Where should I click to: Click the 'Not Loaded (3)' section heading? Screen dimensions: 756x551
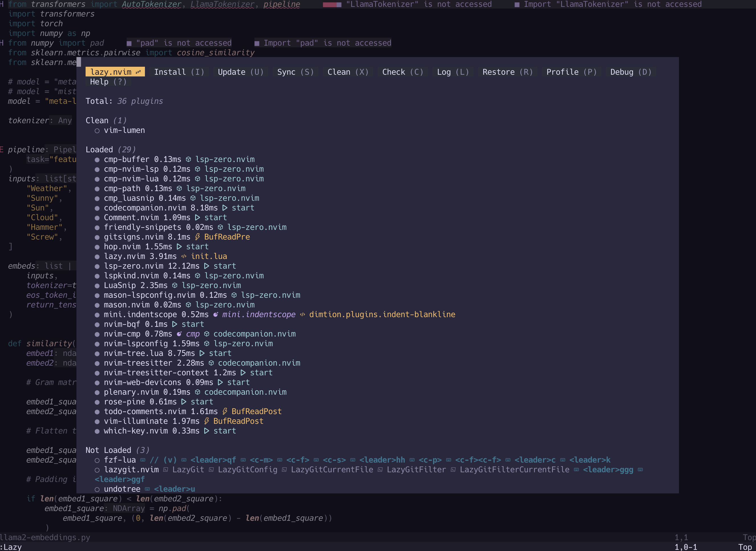pos(118,450)
